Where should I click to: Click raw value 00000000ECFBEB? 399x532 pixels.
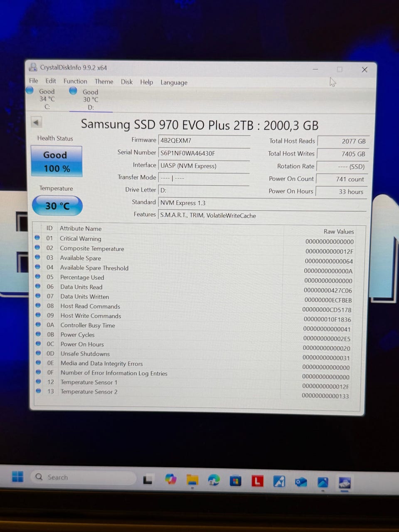click(x=328, y=300)
